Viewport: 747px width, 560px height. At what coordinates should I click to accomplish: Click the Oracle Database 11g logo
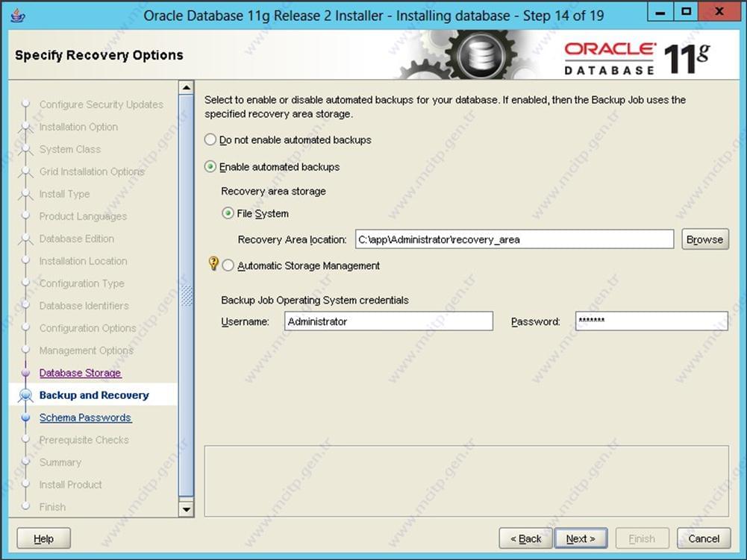point(637,59)
